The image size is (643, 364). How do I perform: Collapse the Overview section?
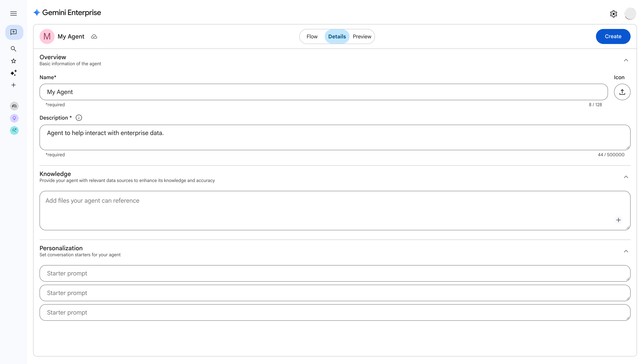(x=626, y=60)
